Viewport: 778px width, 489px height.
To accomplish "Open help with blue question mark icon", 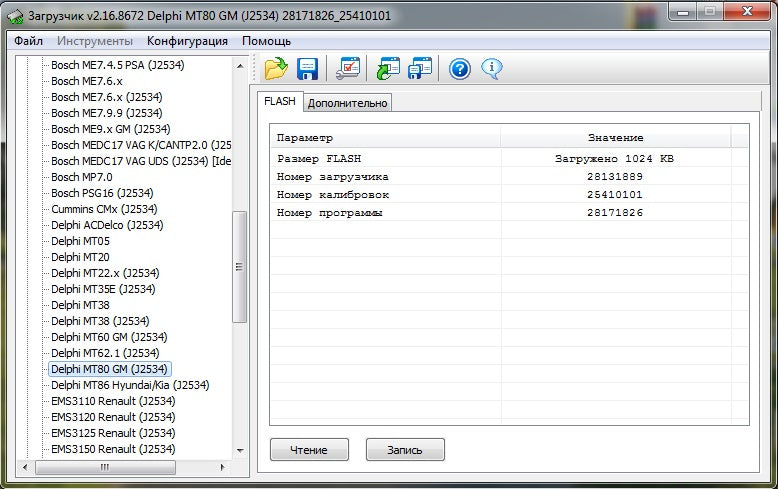I will pyautogui.click(x=459, y=69).
